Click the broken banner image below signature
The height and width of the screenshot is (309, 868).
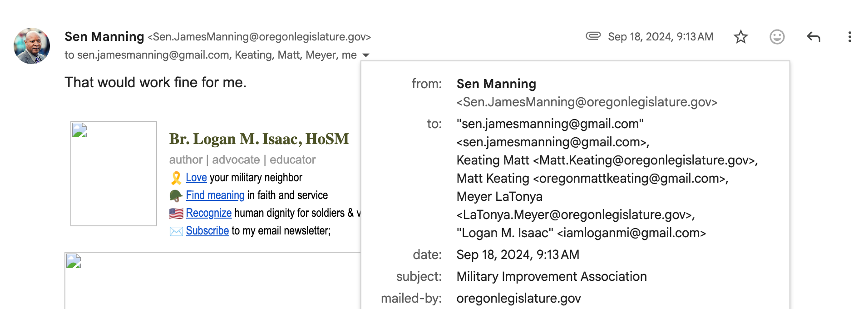(212, 280)
